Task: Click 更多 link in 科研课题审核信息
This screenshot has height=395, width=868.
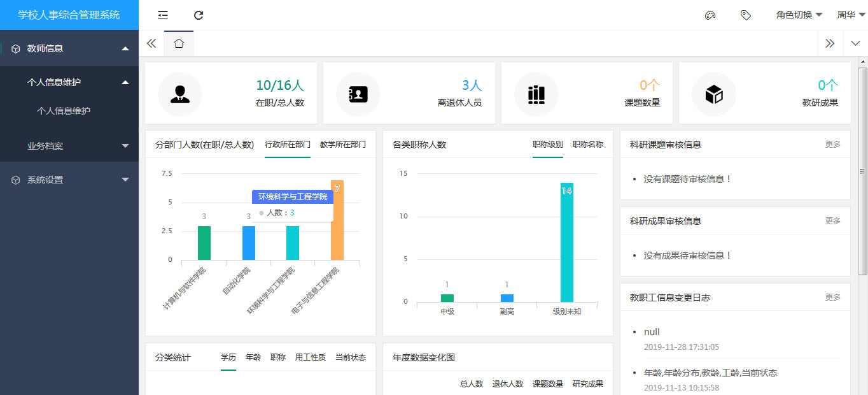Action: pyautogui.click(x=832, y=145)
